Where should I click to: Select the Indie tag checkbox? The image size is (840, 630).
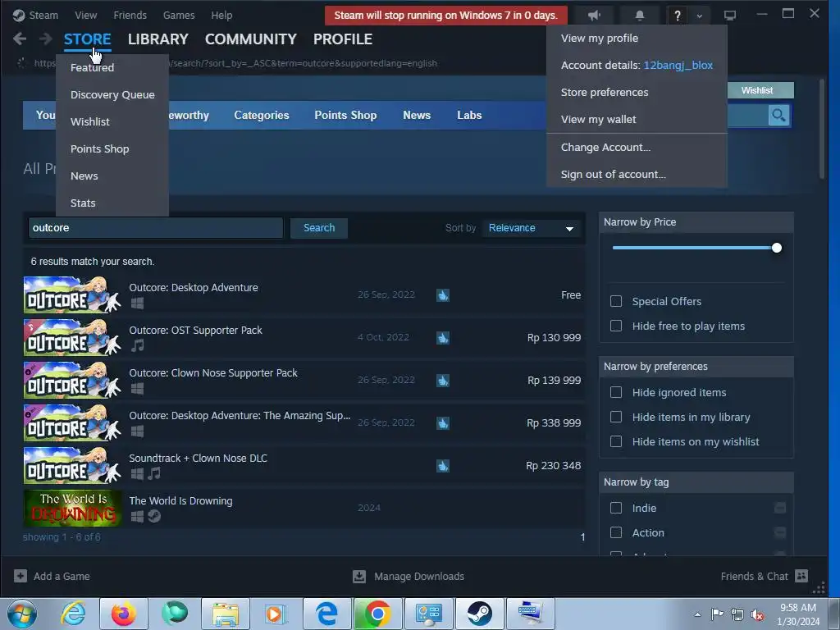(616, 508)
